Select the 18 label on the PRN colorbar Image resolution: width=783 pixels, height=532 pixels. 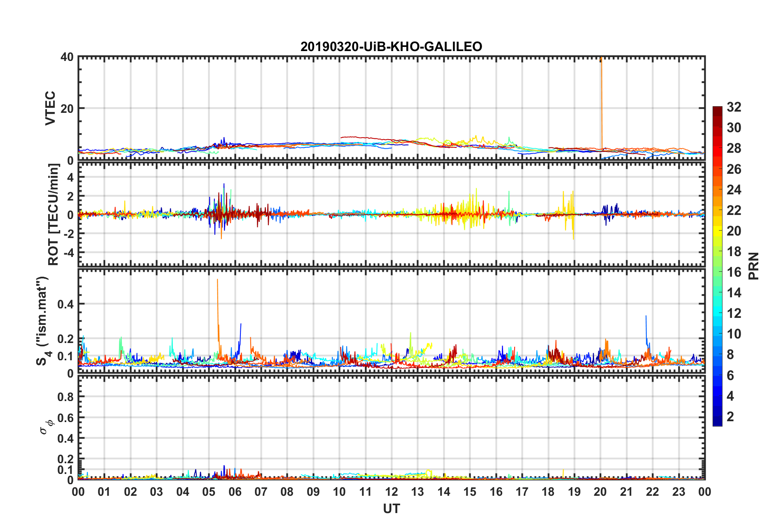pyautogui.click(x=734, y=251)
